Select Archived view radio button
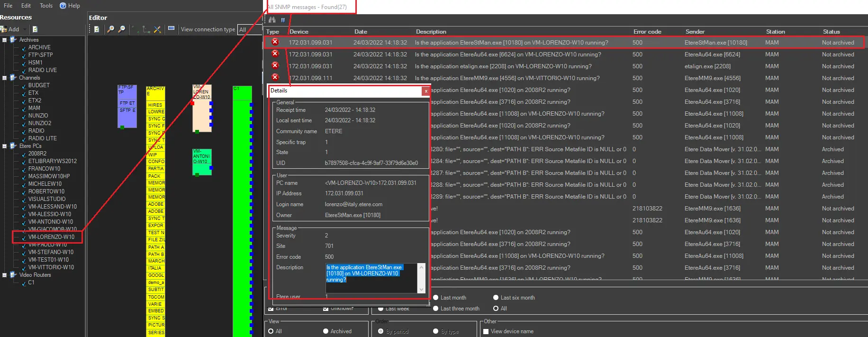 click(x=326, y=331)
